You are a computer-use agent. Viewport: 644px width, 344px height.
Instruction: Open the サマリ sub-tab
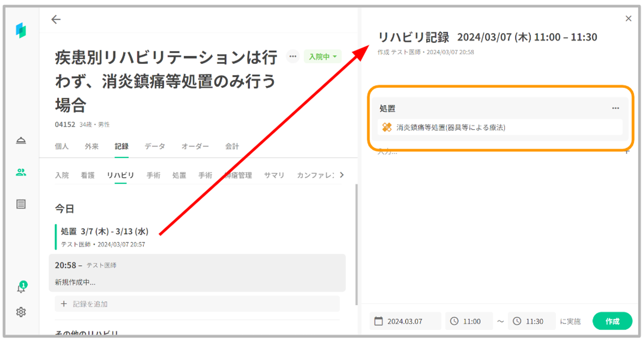click(274, 175)
